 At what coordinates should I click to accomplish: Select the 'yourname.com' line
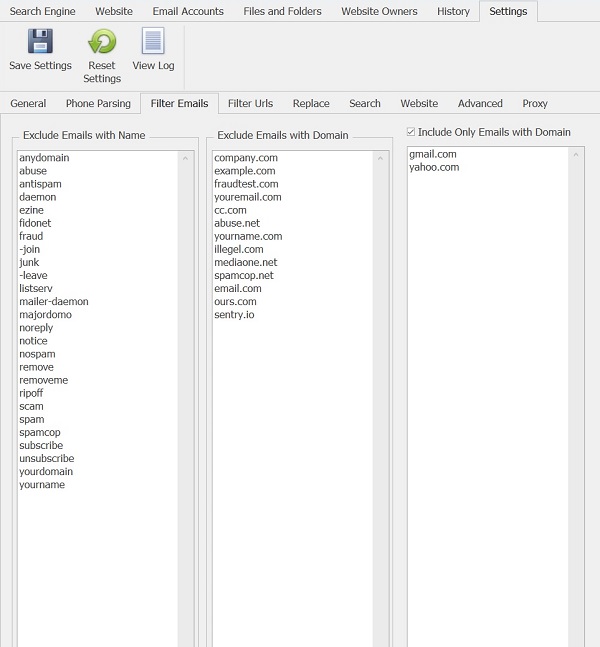tap(248, 236)
